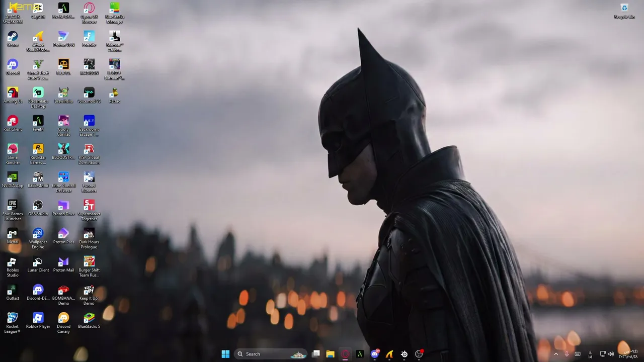Select the Wallpaper Engine icon
The width and height of the screenshot is (644, 362).
(38, 239)
